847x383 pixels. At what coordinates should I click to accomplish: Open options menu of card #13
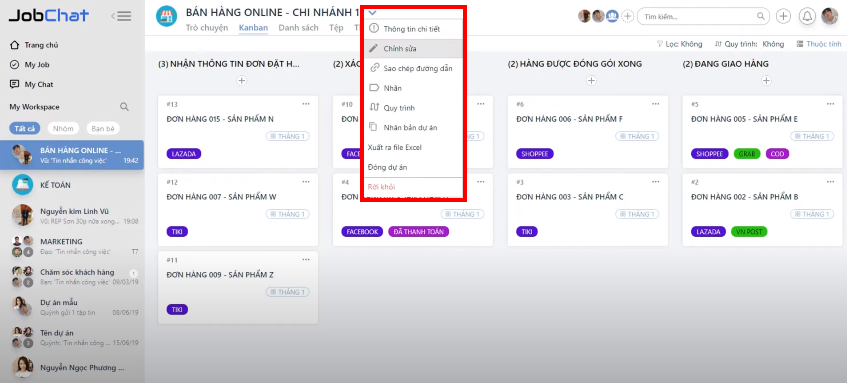(306, 104)
